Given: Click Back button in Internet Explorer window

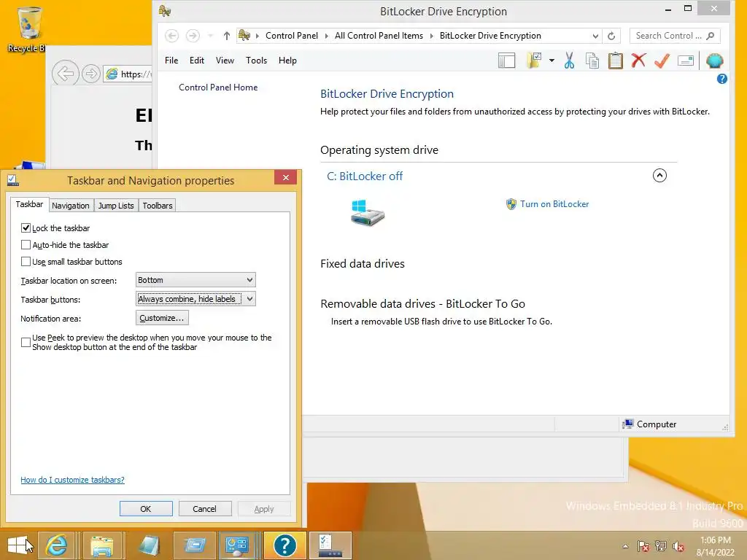Looking at the screenshot, I should coord(65,74).
